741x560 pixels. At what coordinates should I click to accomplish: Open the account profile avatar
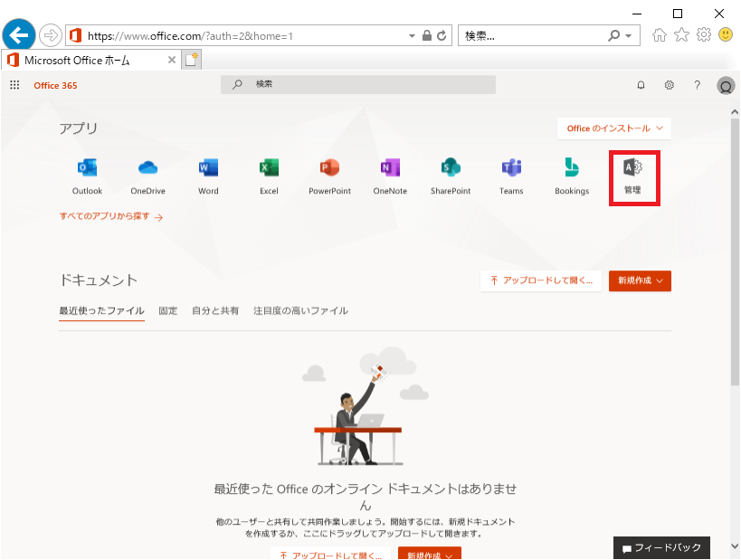(726, 86)
